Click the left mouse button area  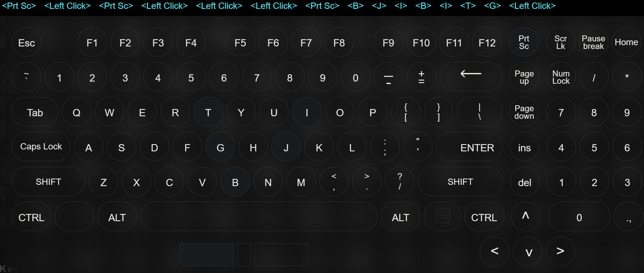point(207,255)
